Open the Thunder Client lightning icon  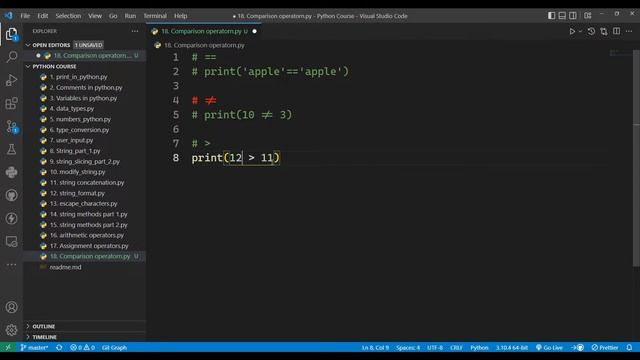pos(11,218)
